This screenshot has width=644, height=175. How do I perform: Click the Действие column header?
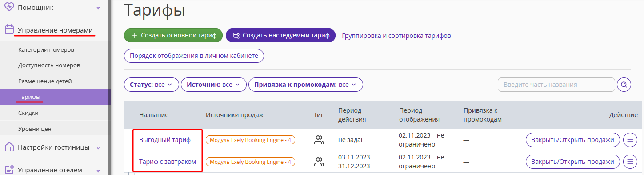(x=623, y=115)
